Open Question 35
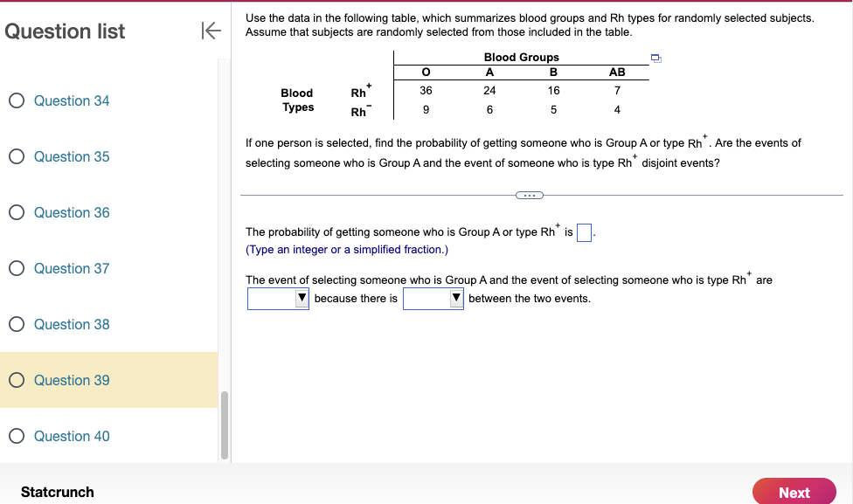The width and height of the screenshot is (853, 504). click(72, 156)
